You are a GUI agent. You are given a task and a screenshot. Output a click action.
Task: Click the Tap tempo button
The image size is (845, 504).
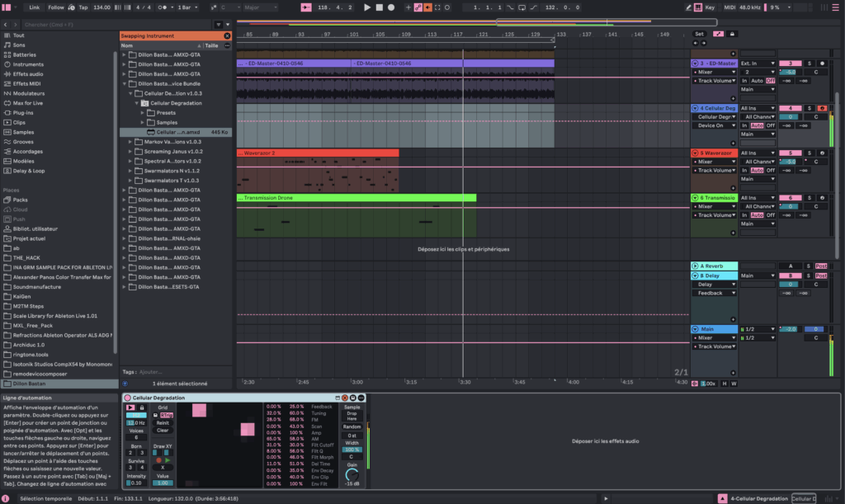click(83, 7)
